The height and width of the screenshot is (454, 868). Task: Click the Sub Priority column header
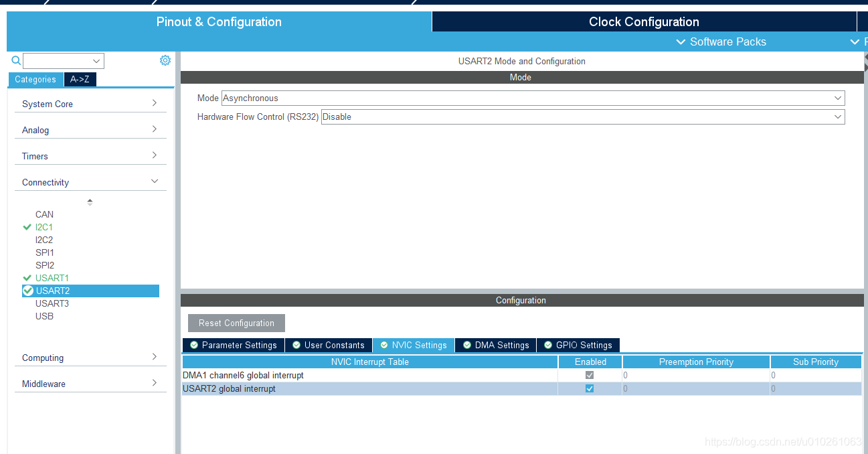[x=816, y=362]
